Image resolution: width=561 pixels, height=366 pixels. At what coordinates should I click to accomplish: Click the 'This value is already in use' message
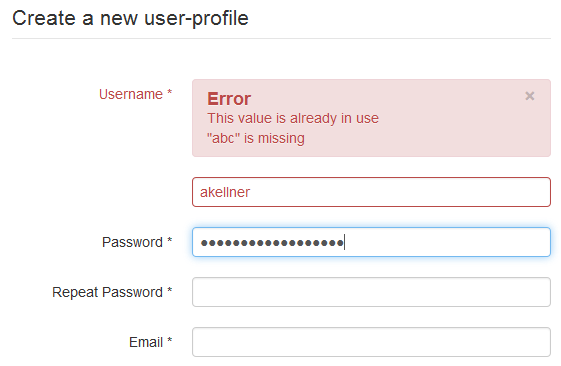pyautogui.click(x=293, y=118)
